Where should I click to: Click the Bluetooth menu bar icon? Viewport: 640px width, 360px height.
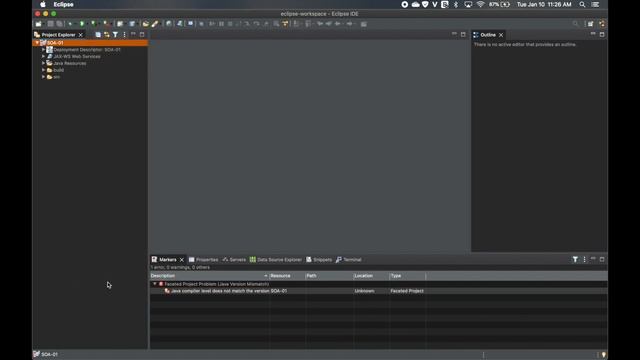tap(456, 4)
